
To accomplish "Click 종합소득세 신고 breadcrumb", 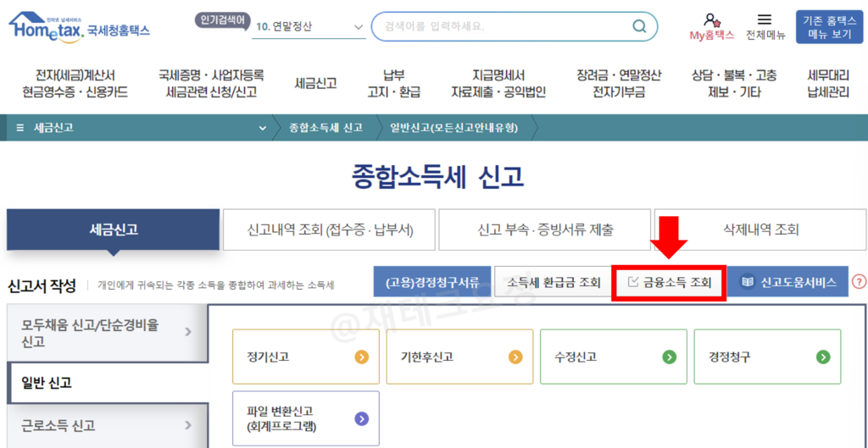I will pos(325,128).
